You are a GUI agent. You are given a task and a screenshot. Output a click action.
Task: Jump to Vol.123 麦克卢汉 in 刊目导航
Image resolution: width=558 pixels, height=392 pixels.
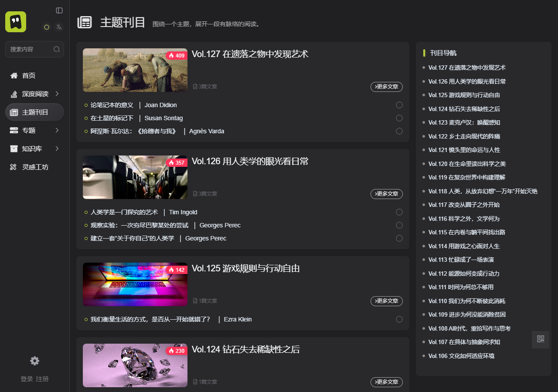(464, 122)
